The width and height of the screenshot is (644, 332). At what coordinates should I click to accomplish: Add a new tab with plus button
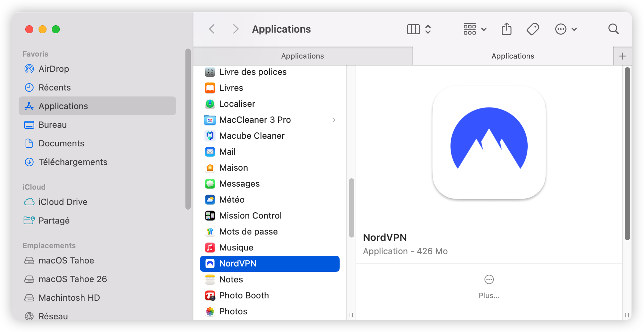point(623,56)
